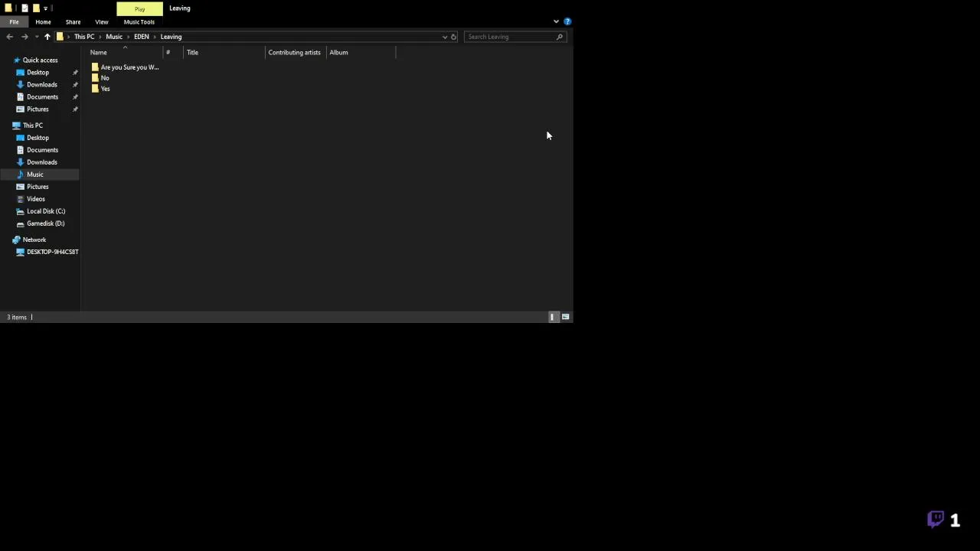The height and width of the screenshot is (551, 980).
Task: Switch to the Share ribbon tab
Action: [73, 21]
